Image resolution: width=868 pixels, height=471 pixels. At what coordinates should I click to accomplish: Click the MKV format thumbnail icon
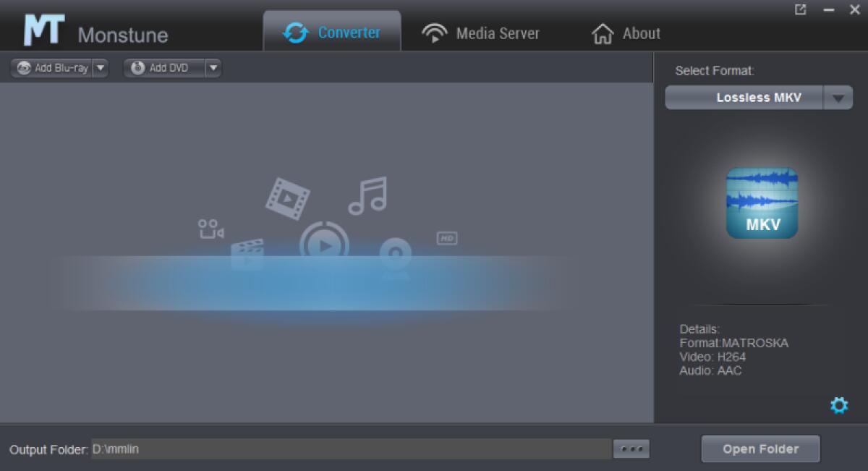tap(762, 203)
